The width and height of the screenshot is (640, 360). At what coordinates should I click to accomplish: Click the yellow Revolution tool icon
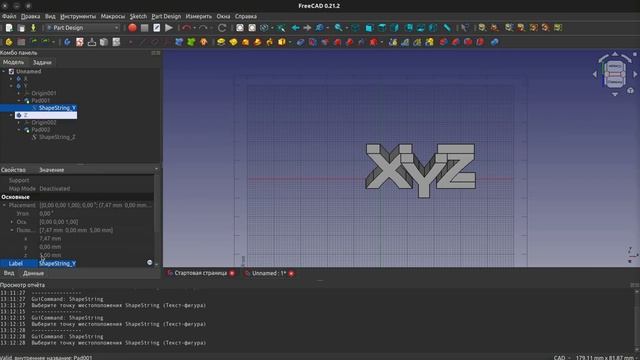click(233, 42)
